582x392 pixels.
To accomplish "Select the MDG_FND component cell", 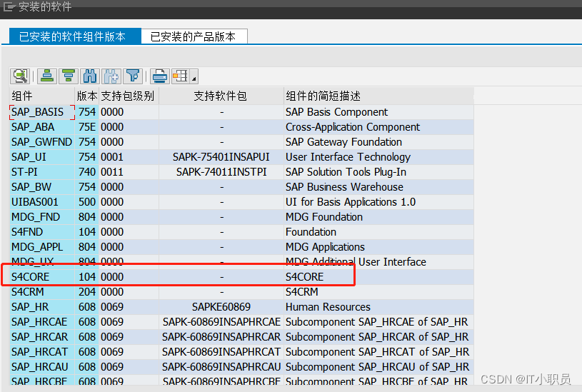I will pyautogui.click(x=42, y=217).
